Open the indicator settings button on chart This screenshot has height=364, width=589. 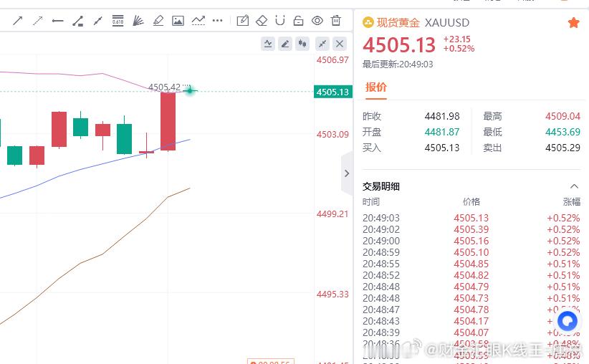click(268, 44)
